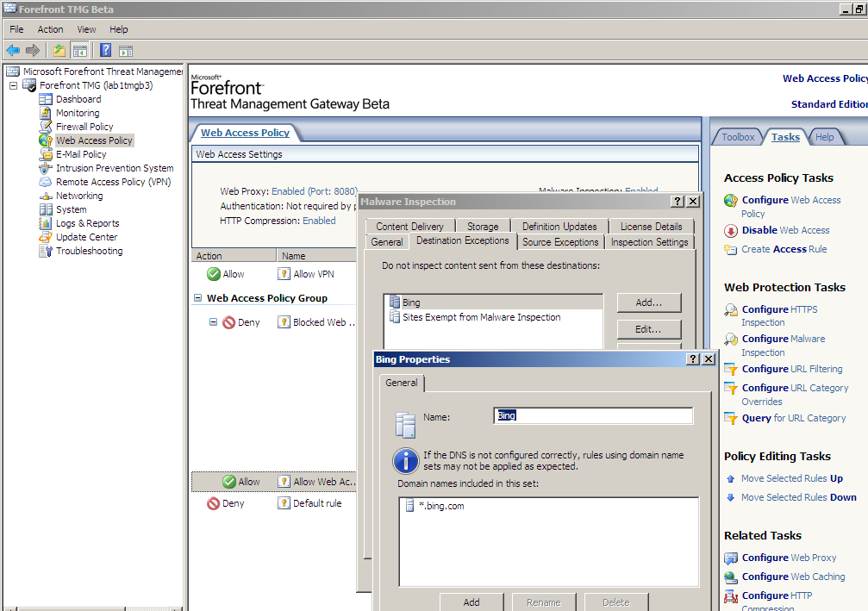Collapse the Forefront TMG (lab1tmgb3) node
The image size is (868, 611).
13,85
